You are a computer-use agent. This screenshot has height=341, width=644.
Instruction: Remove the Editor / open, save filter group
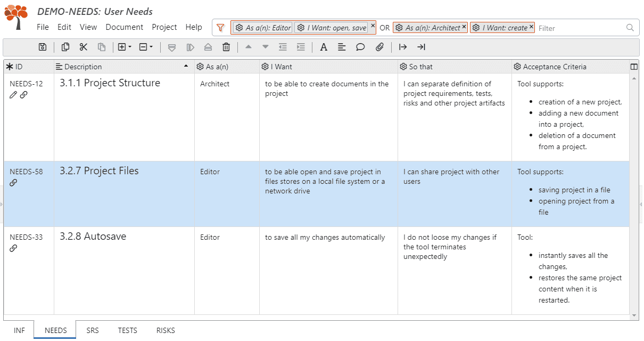373,25
